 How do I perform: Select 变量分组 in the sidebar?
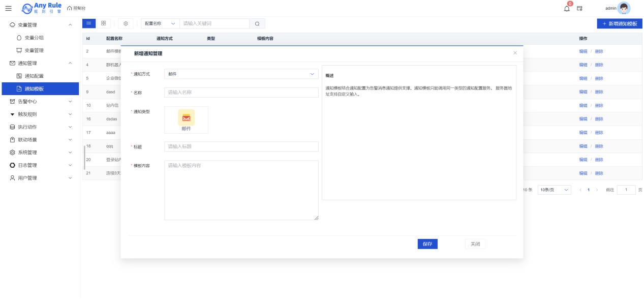pos(34,38)
